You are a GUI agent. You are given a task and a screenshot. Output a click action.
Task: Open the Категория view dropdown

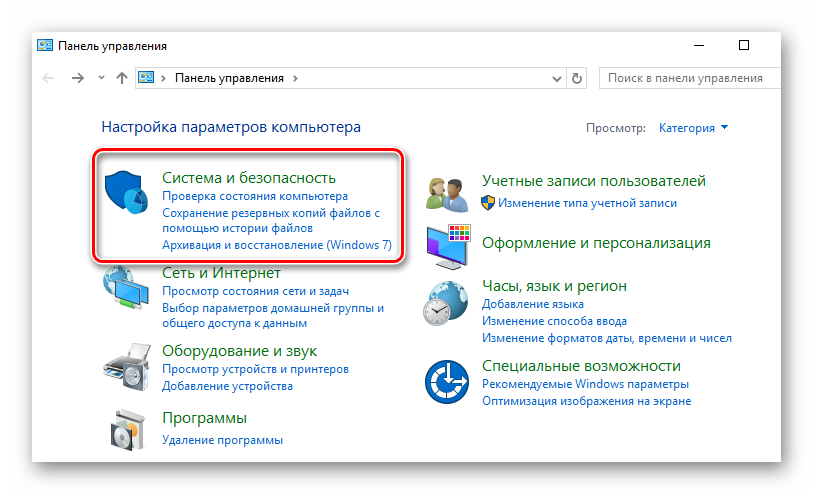(693, 128)
